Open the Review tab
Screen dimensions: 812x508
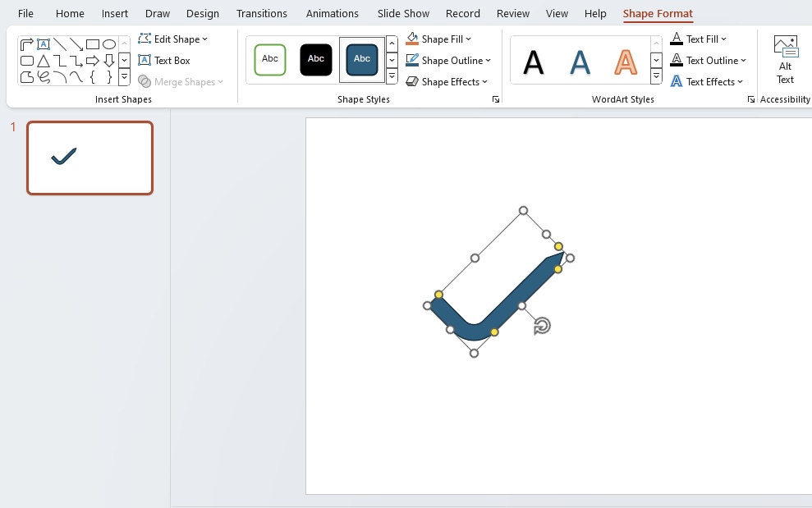point(512,13)
